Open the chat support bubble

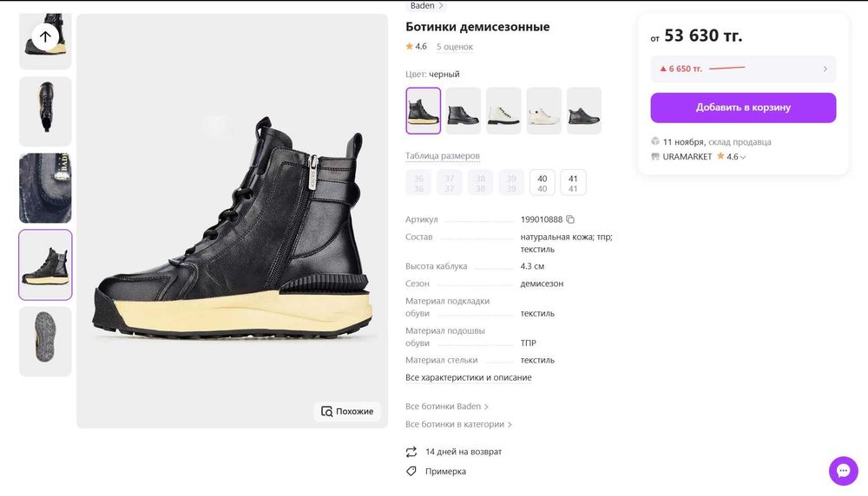pos(843,470)
